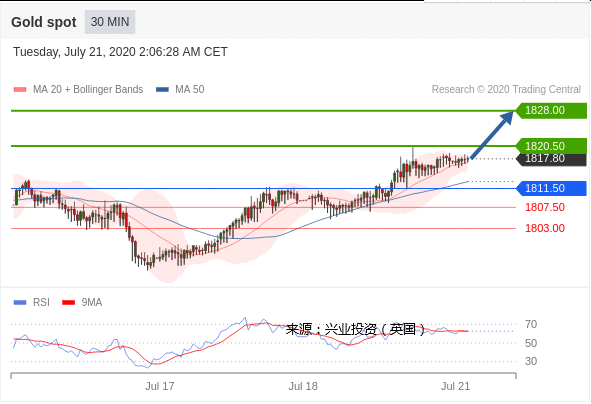This screenshot has height=404, width=591.
Task: Click the Jul 18 date marker
Action: [303, 386]
